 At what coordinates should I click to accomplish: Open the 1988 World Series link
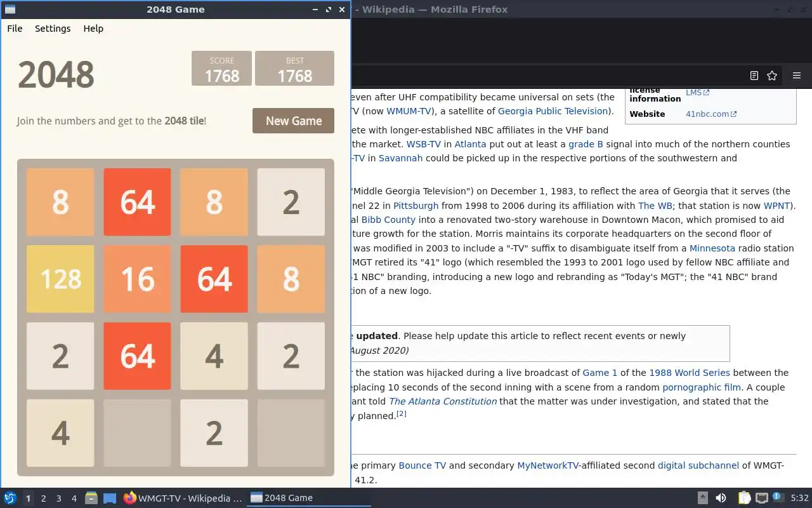pyautogui.click(x=690, y=373)
